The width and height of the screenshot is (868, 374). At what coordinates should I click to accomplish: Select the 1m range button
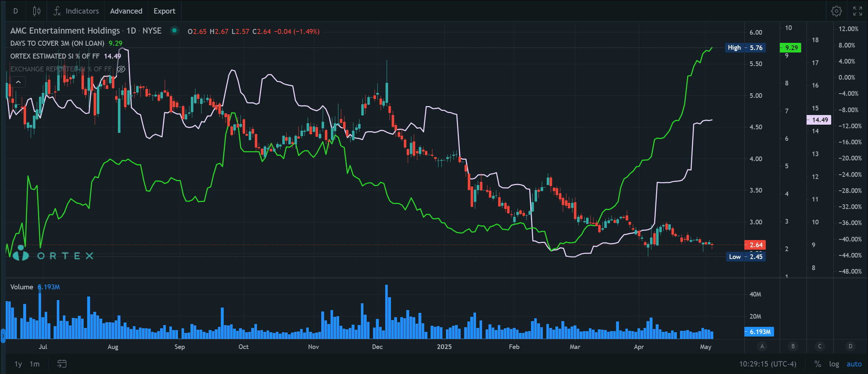click(x=35, y=364)
